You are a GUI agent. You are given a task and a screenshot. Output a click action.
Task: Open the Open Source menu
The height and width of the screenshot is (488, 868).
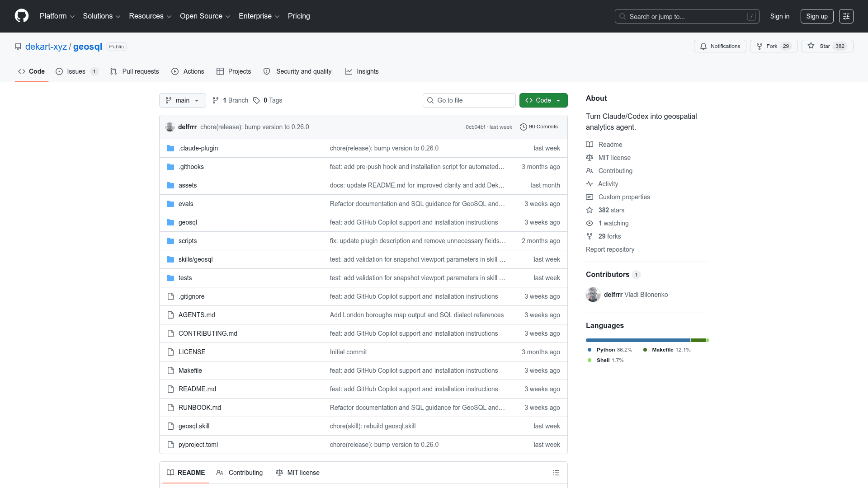(x=205, y=16)
